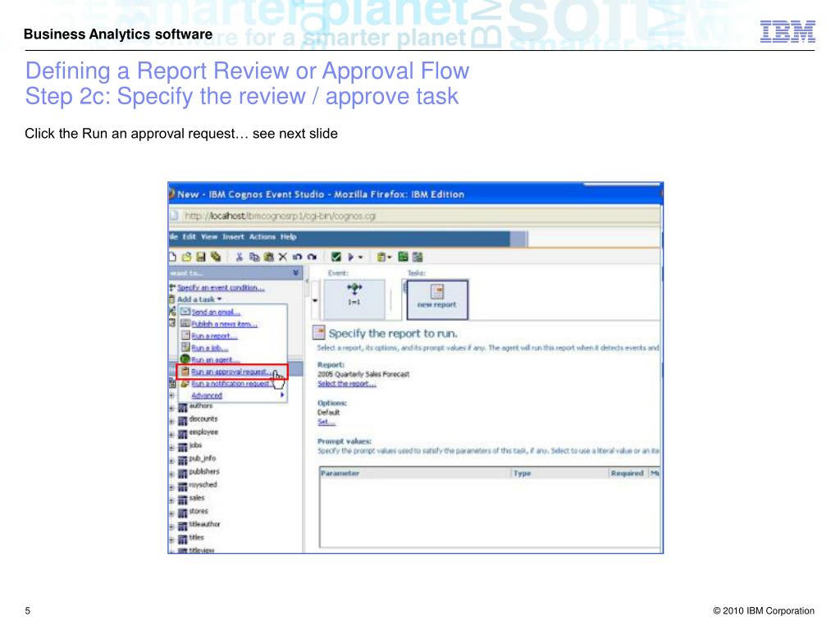Click the Save As icon beside Save
Viewport: 840px width, 630px height.
coord(216,257)
